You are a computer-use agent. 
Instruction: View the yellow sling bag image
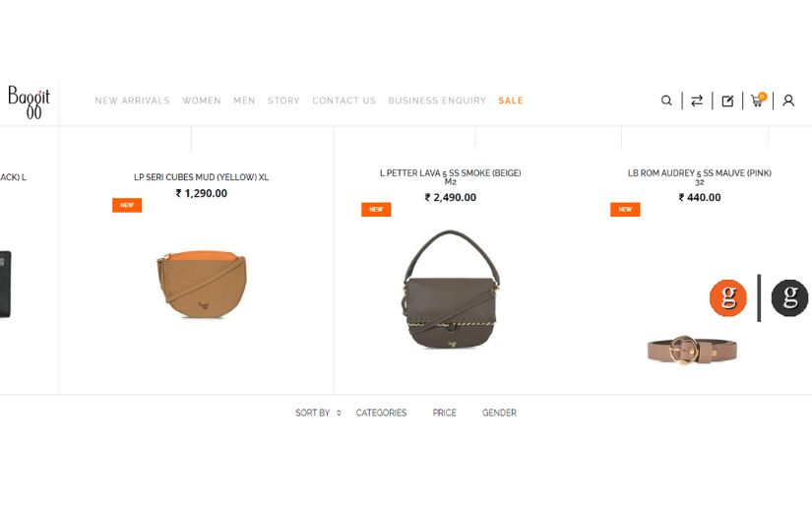202,284
